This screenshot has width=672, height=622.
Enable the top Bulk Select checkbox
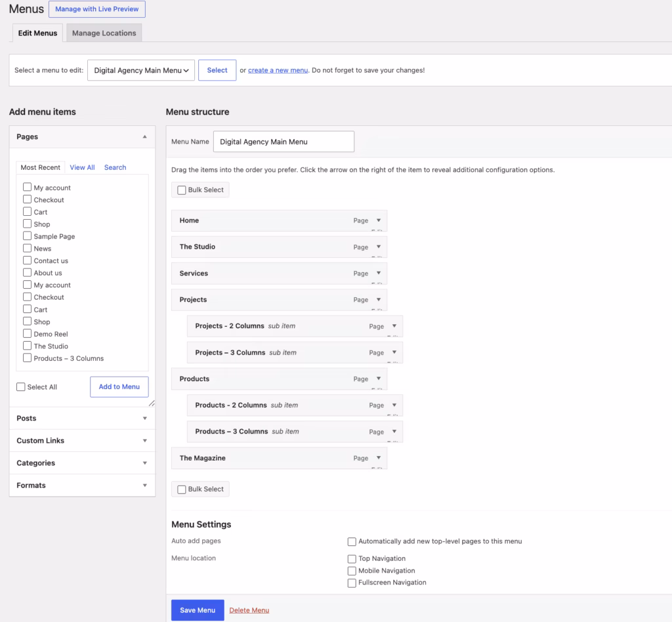coord(182,190)
